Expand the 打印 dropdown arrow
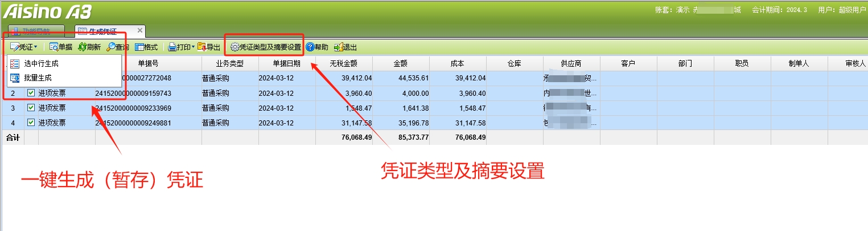868x231 pixels. (193, 47)
